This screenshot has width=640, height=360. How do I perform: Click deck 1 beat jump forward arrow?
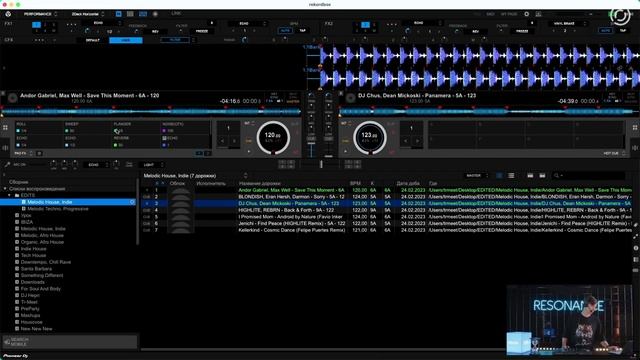click(x=234, y=141)
